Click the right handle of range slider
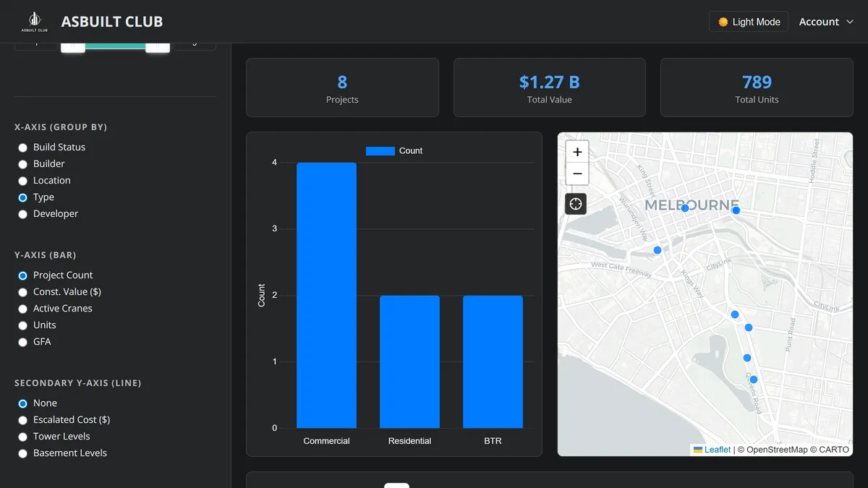This screenshot has height=488, width=868. [x=158, y=46]
